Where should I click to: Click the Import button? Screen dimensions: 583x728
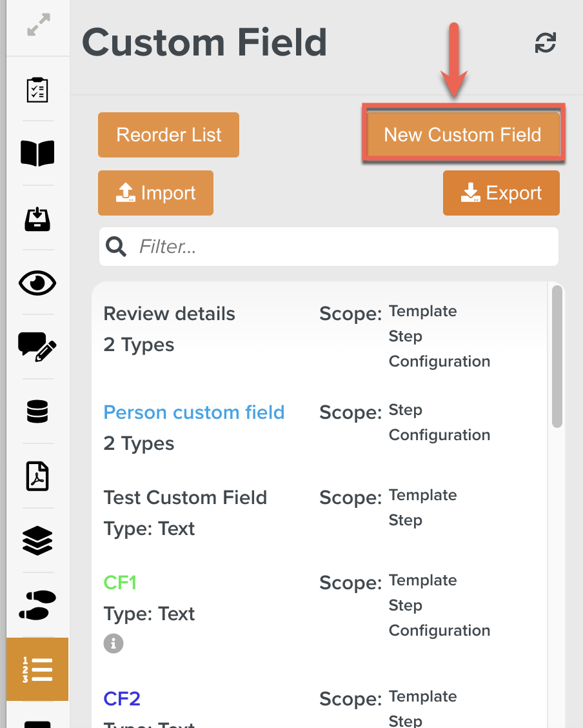pos(155,193)
